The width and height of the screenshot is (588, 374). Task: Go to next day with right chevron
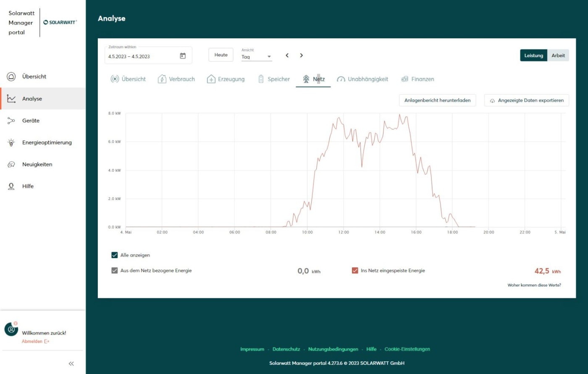(x=301, y=55)
